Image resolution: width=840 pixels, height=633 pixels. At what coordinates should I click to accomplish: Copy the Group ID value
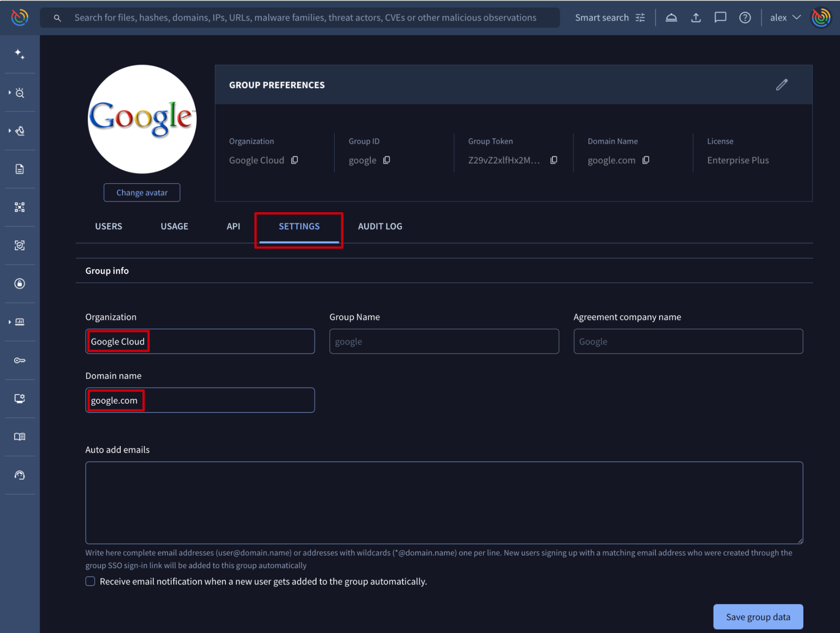386,160
